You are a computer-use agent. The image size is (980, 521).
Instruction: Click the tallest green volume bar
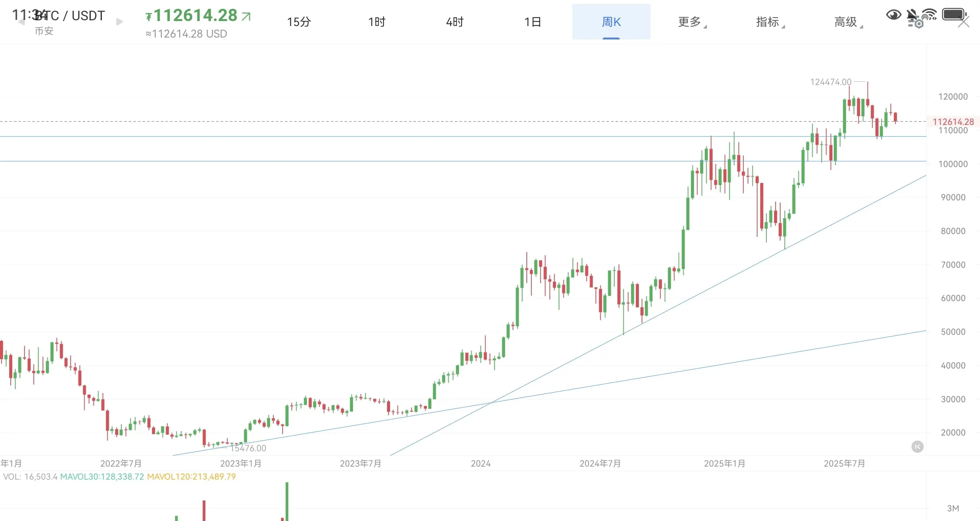coord(287,501)
